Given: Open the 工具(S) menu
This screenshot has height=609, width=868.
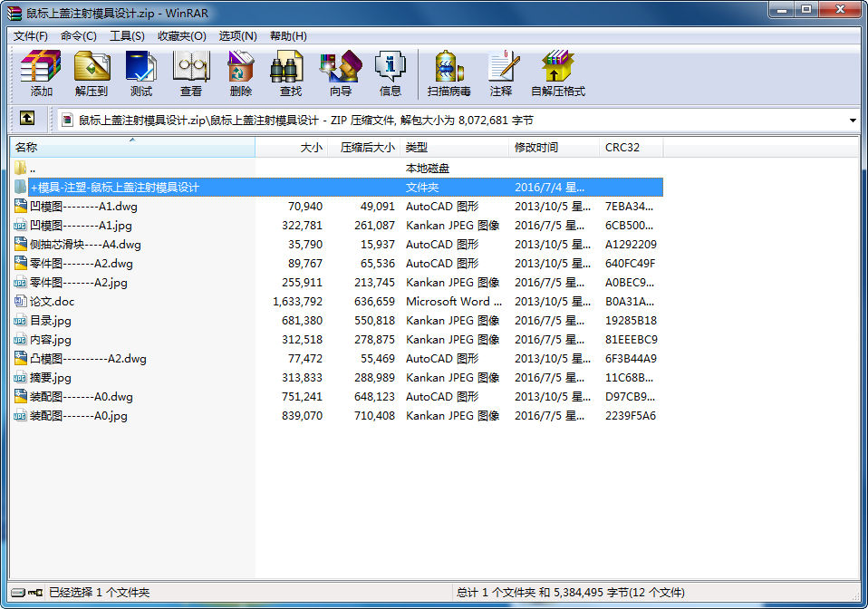Looking at the screenshot, I should [127, 36].
